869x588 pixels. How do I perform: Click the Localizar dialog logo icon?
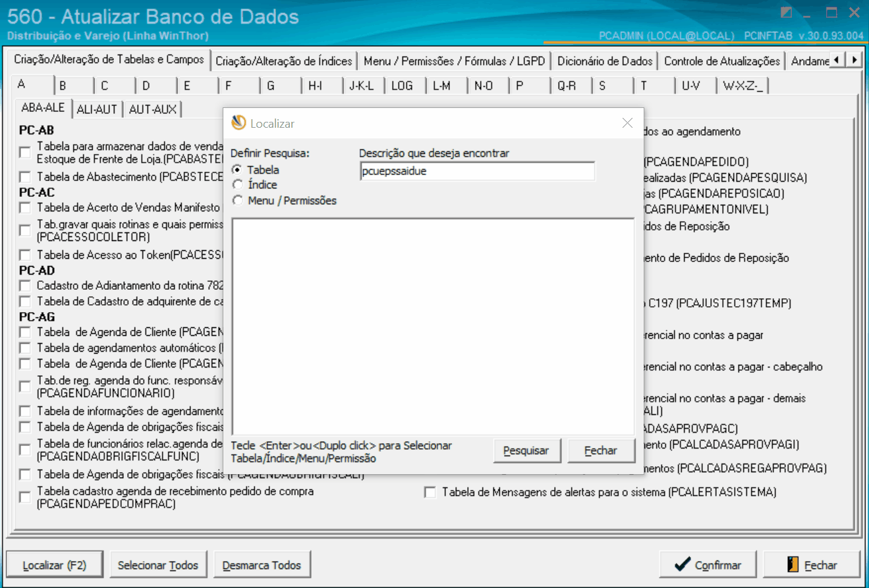[238, 123]
